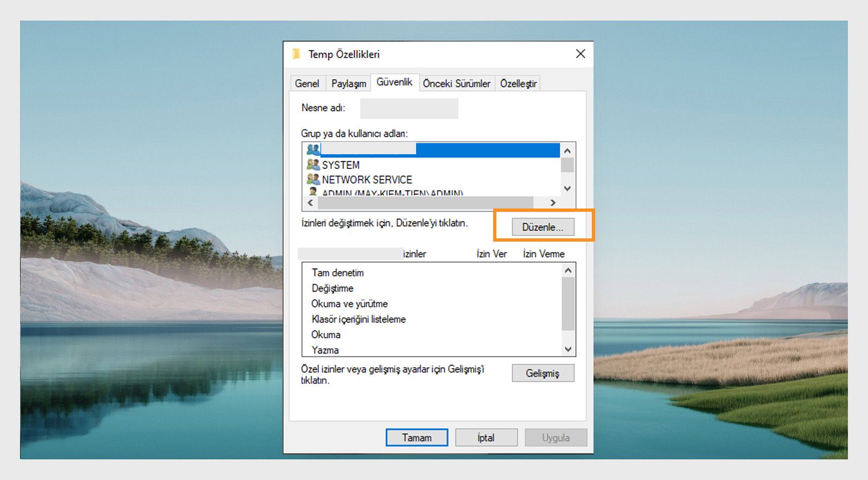
Task: Click down arrow of user list scrollbar
Action: [567, 188]
